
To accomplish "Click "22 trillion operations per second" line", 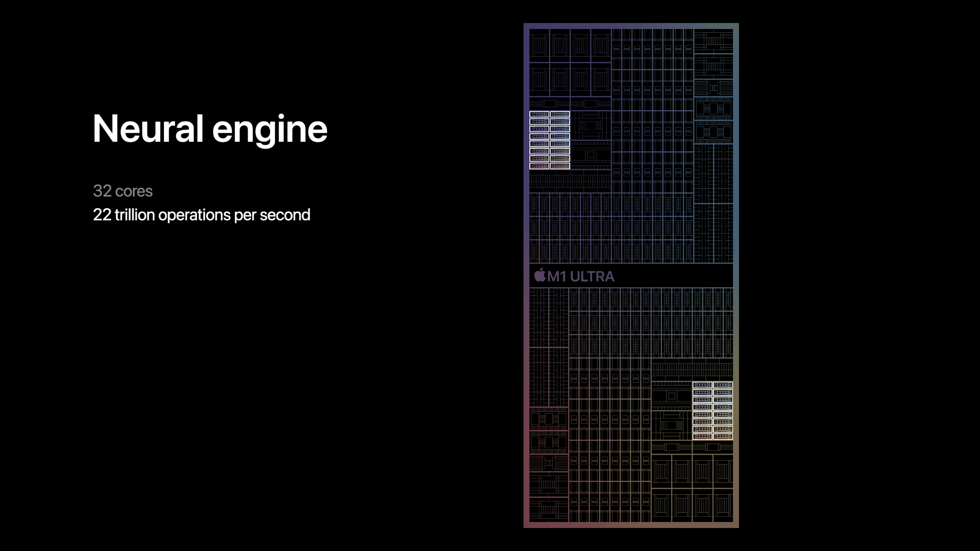I will pyautogui.click(x=202, y=215).
